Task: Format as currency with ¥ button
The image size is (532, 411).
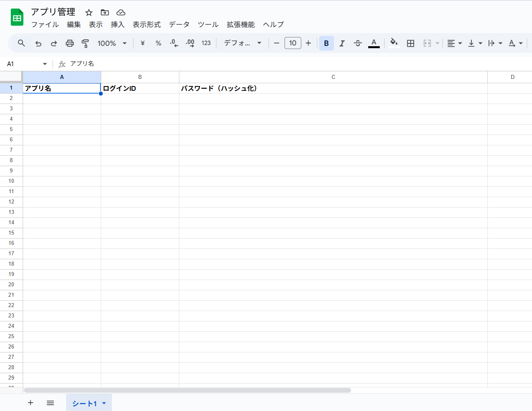Action: [143, 43]
